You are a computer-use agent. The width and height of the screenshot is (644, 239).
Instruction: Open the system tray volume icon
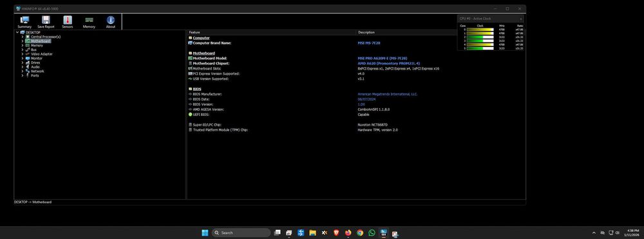[x=618, y=233]
